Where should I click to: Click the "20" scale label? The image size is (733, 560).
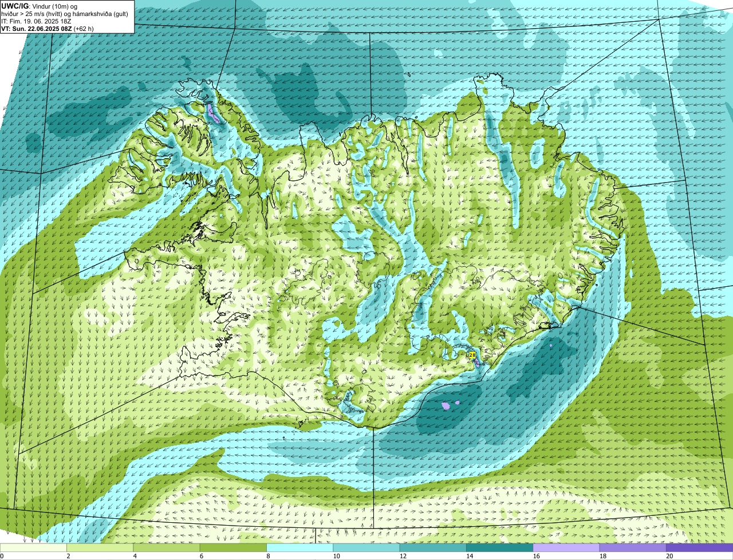click(x=669, y=556)
